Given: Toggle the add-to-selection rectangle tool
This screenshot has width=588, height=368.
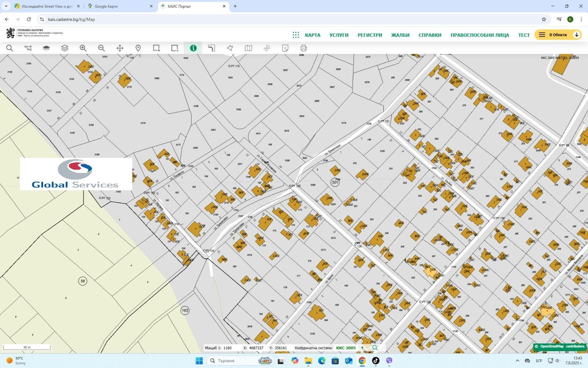Looking at the screenshot, I should (x=157, y=48).
